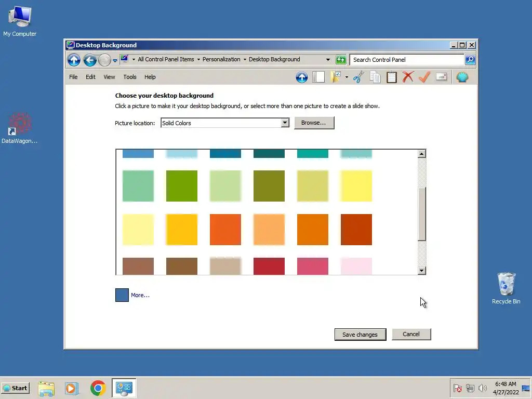Click the Paste clipboard icon
The width and height of the screenshot is (532, 399).
(x=392, y=77)
